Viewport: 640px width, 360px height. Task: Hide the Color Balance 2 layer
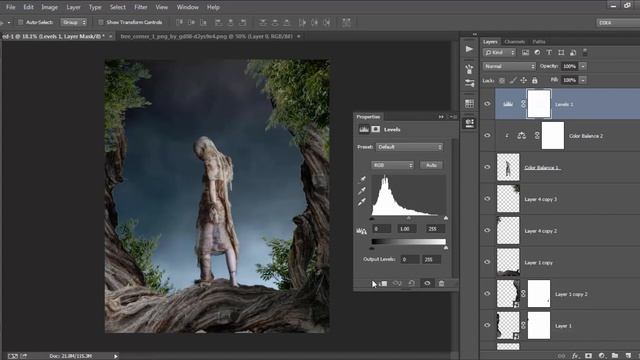[x=487, y=135]
